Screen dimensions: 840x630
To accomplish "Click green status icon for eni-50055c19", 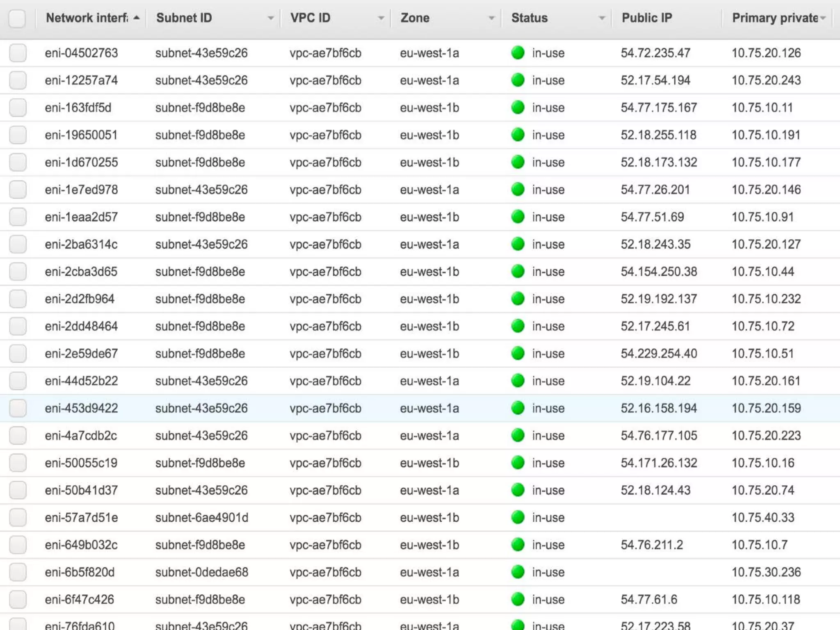I will [518, 463].
